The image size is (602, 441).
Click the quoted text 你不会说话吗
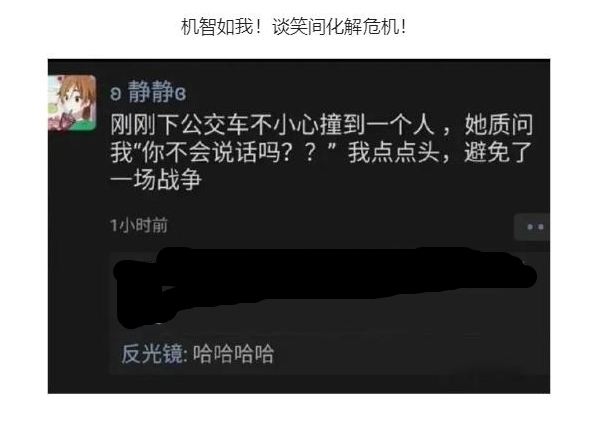point(211,152)
